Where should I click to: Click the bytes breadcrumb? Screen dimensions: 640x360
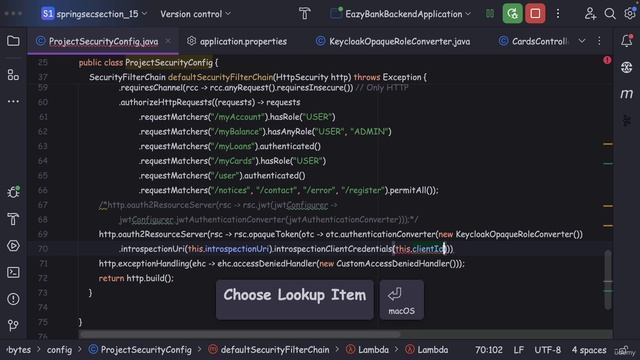[x=19, y=350]
